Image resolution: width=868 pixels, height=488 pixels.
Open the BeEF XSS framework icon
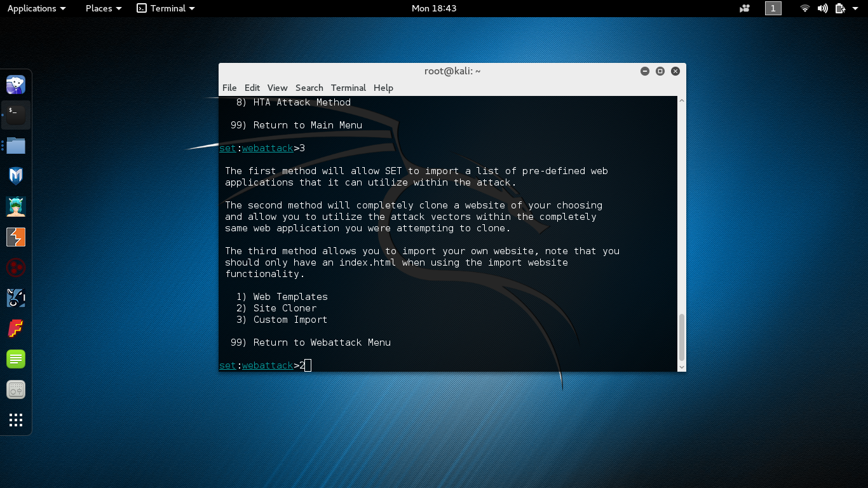click(x=16, y=298)
